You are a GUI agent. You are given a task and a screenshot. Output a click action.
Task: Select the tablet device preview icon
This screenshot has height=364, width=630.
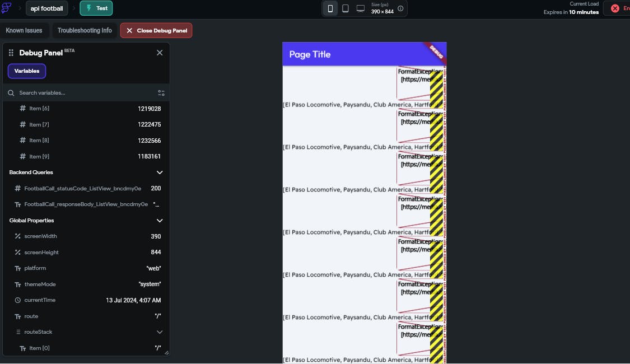pos(345,8)
